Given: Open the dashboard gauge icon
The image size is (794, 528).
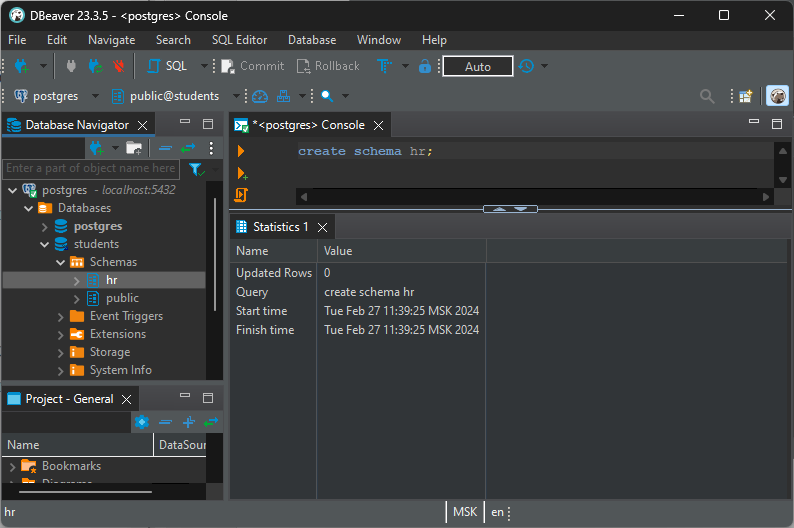Looking at the screenshot, I should tap(260, 96).
